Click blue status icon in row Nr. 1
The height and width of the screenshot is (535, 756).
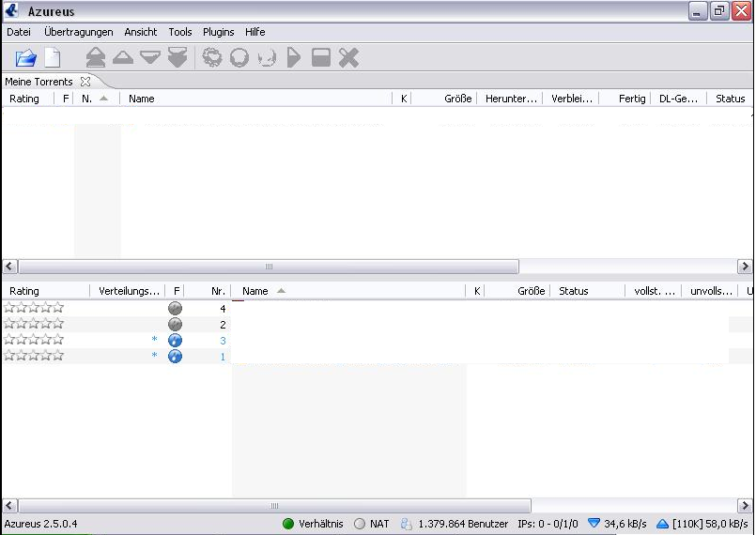coord(175,356)
